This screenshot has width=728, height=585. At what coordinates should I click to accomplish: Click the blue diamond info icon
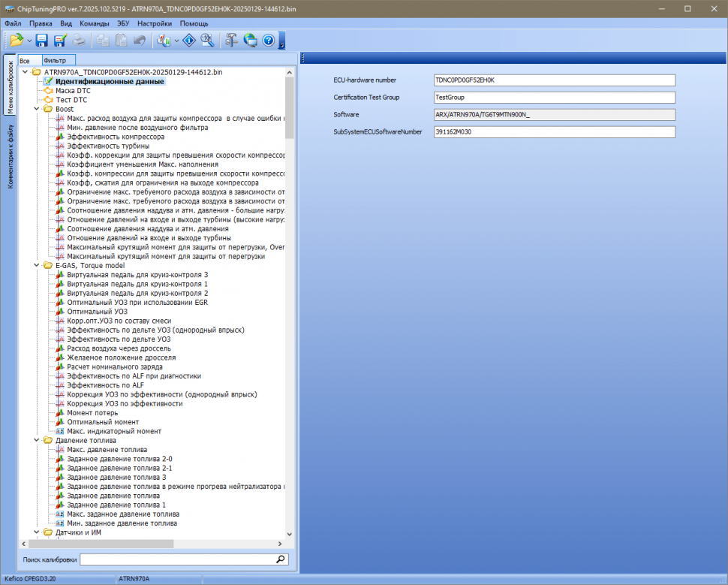tap(189, 41)
